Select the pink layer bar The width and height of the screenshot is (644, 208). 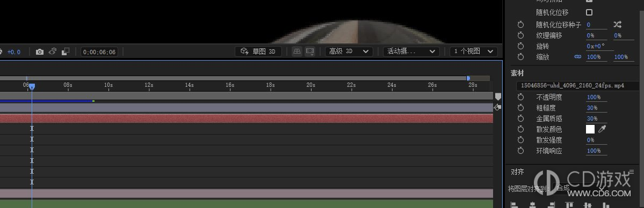pyautogui.click(x=247, y=193)
